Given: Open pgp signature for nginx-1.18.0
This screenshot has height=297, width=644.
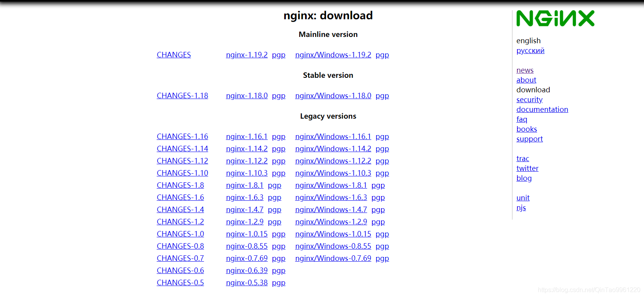Looking at the screenshot, I should (x=279, y=96).
